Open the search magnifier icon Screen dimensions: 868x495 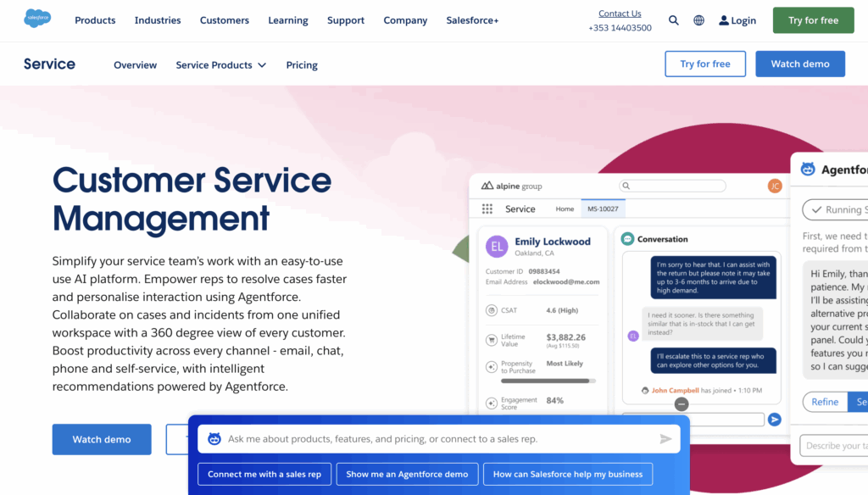tap(673, 20)
